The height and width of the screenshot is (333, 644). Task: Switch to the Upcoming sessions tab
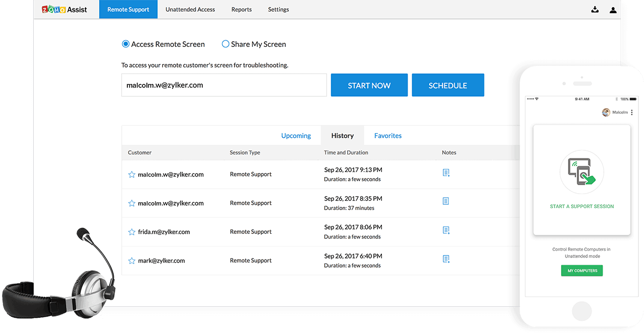pyautogui.click(x=296, y=135)
